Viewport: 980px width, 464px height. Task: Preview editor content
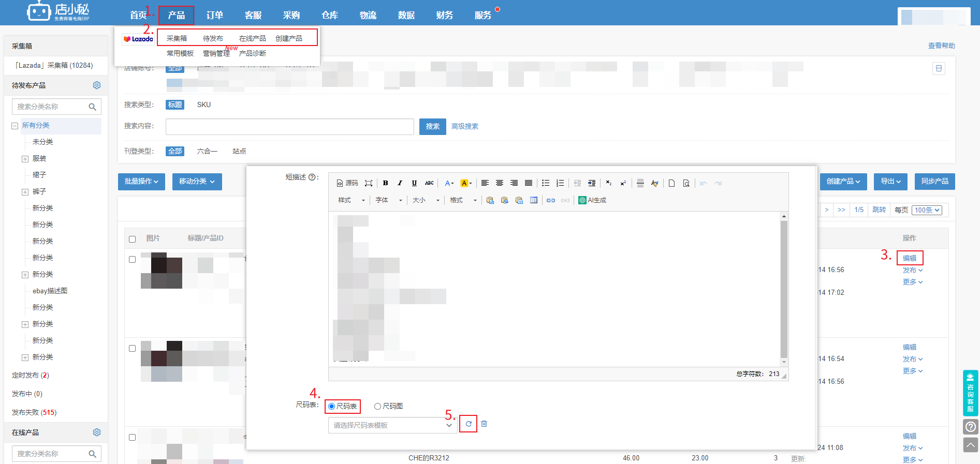point(686,183)
